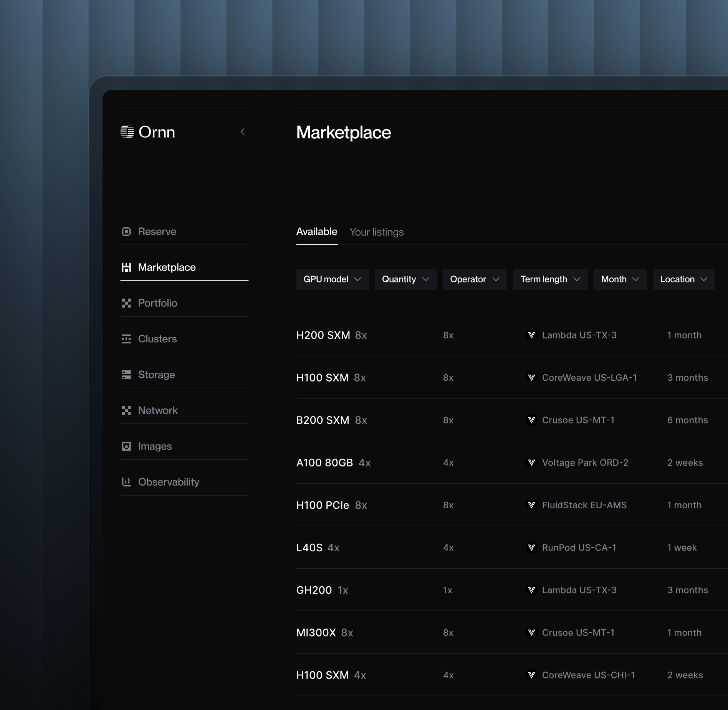The image size is (728, 710).
Task: Open Reserve in the sidebar
Action: point(184,231)
